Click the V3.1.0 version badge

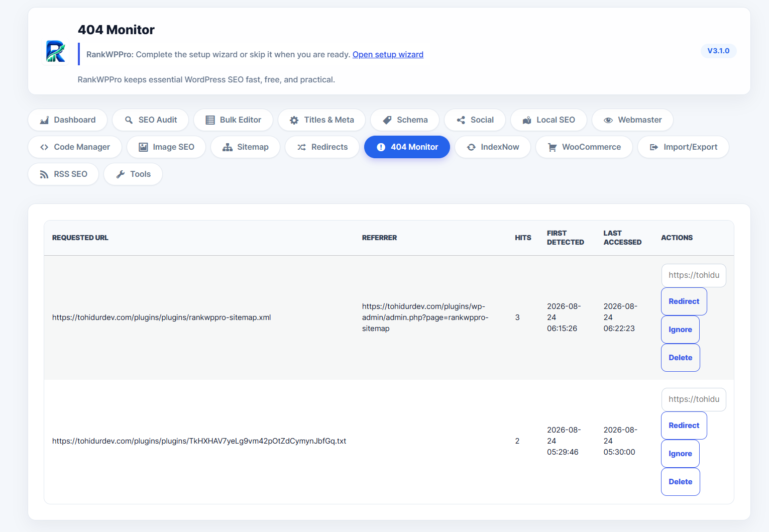point(718,51)
